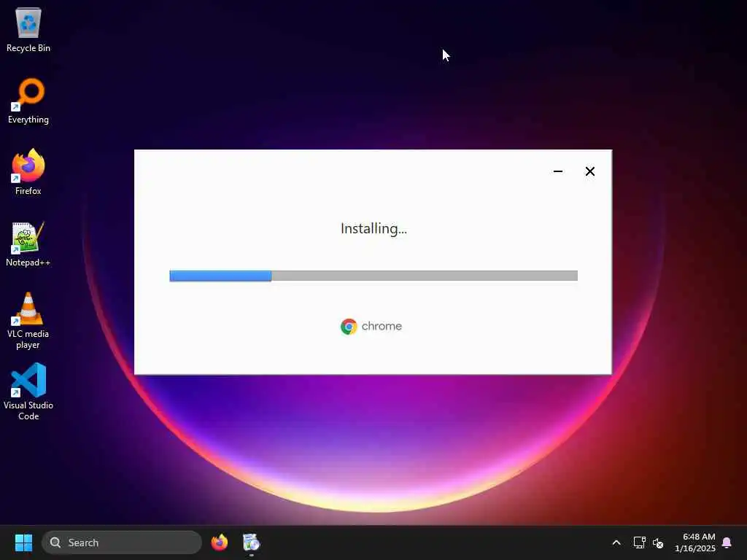Click the Chrome logo in installer
This screenshot has height=560, width=747.
(349, 327)
